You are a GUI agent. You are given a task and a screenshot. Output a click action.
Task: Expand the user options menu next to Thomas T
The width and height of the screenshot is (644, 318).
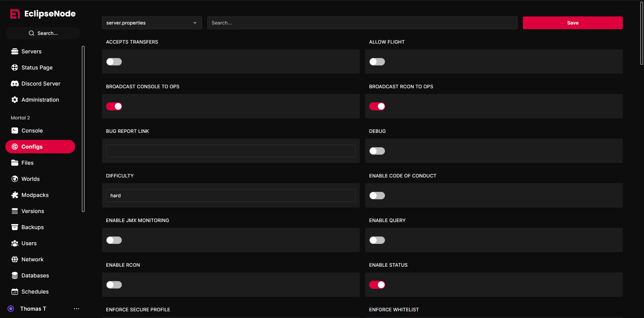tap(77, 309)
